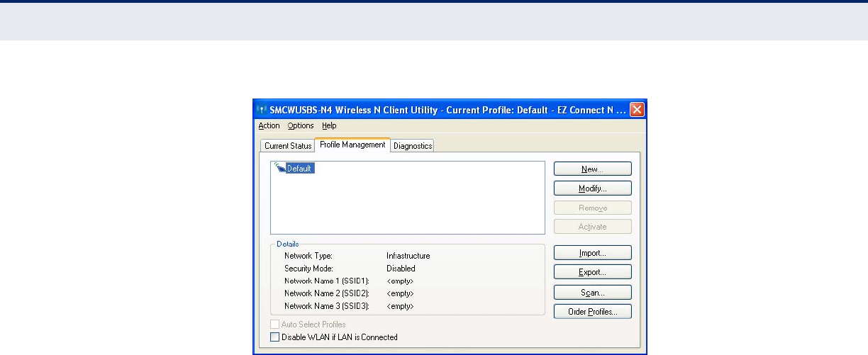This screenshot has height=355, width=868.
Task: Click the wireless utility title bar icon
Action: (x=262, y=110)
